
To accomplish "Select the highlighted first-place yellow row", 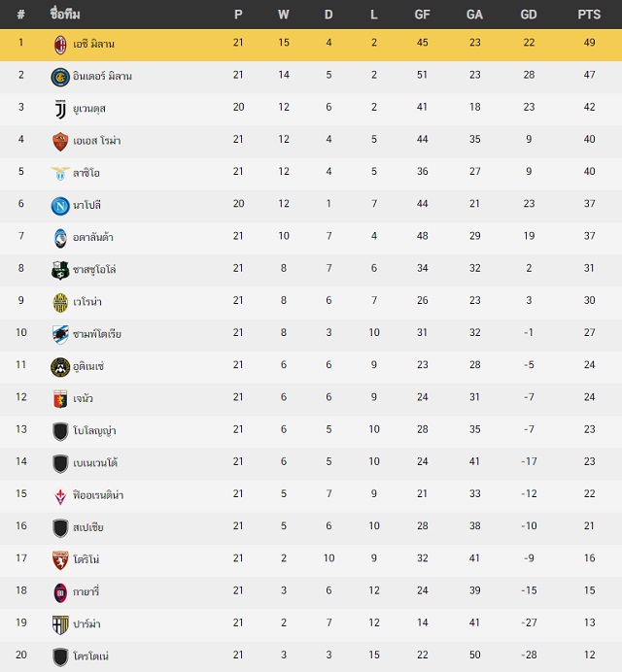I will coord(311,45).
